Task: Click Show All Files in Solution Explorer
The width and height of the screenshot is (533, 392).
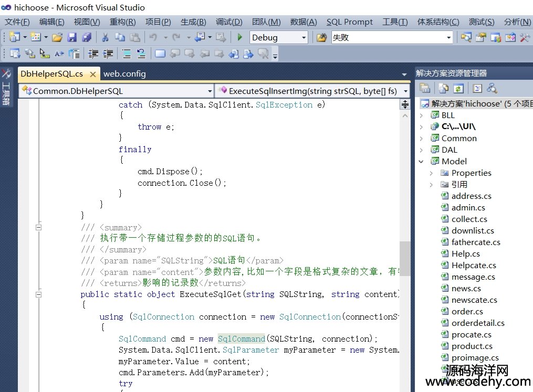Action: point(443,89)
